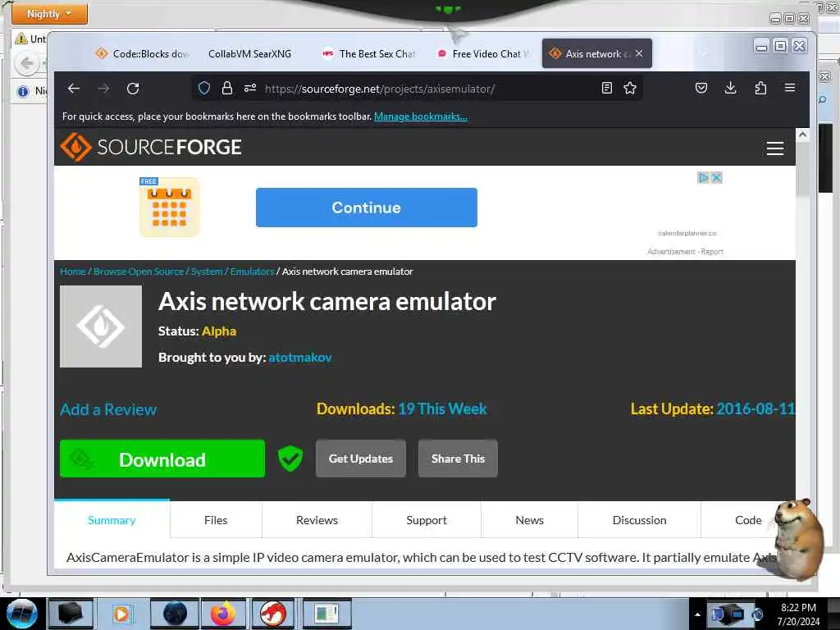The width and height of the screenshot is (840, 630).
Task: Click the project placeholder logo image
Action: click(x=101, y=326)
